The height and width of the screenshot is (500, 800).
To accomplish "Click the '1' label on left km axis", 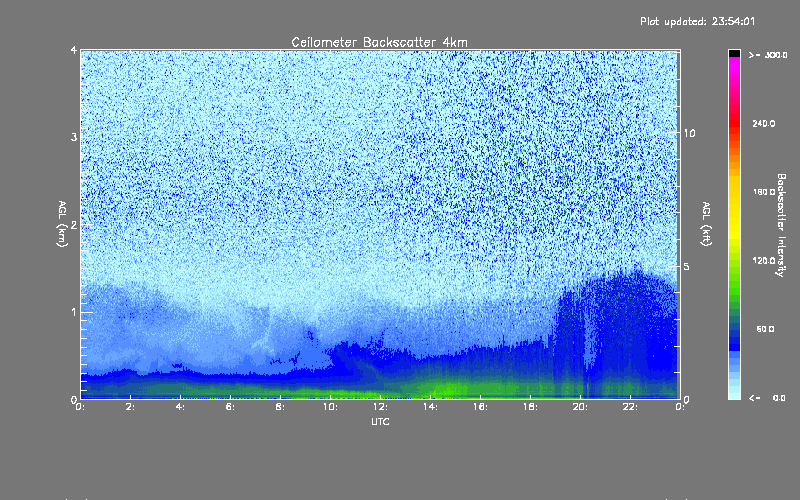I will coord(74,312).
